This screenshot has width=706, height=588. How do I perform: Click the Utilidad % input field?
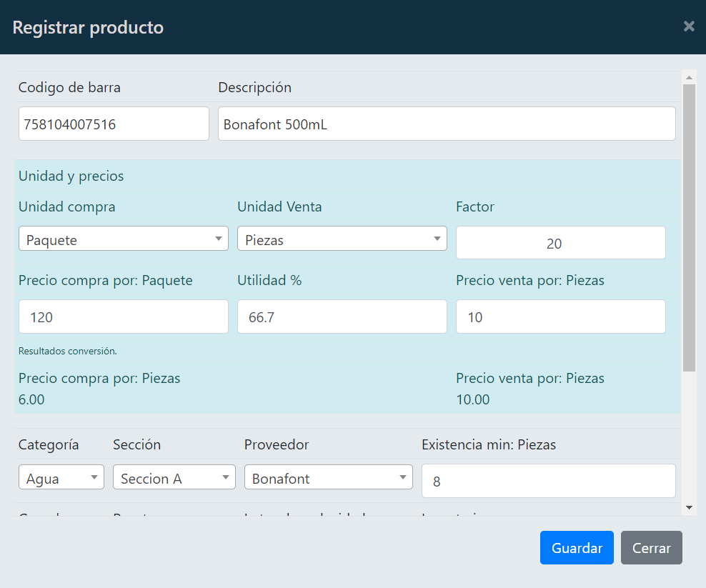point(342,317)
